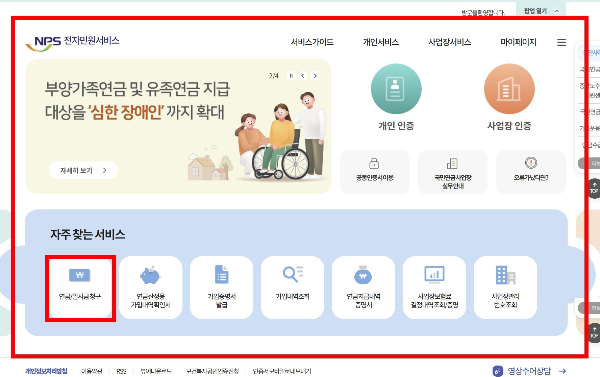Open the 이용약관 footer link

(92, 371)
